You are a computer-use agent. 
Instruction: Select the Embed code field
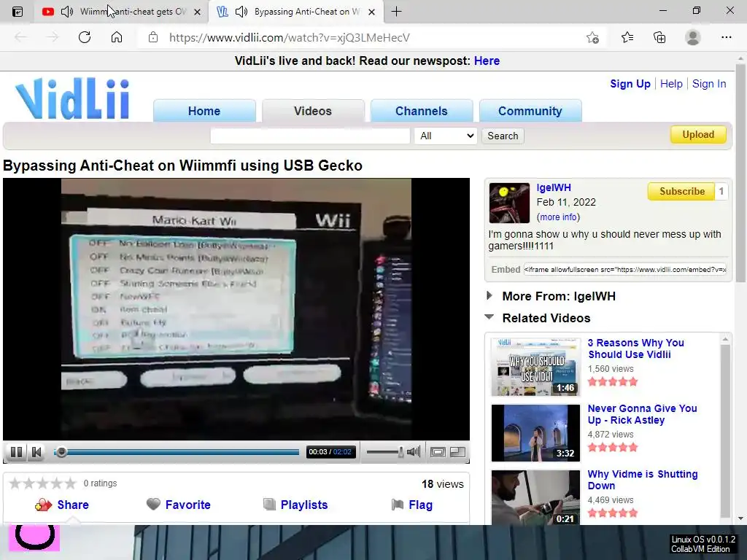click(x=624, y=270)
